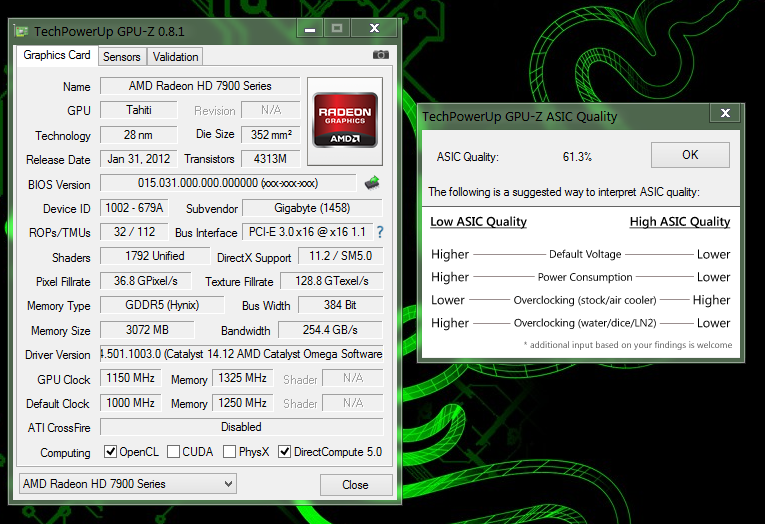This screenshot has width=765, height=524.
Task: Click the Shaders value 1792 Unified
Action: click(x=155, y=256)
